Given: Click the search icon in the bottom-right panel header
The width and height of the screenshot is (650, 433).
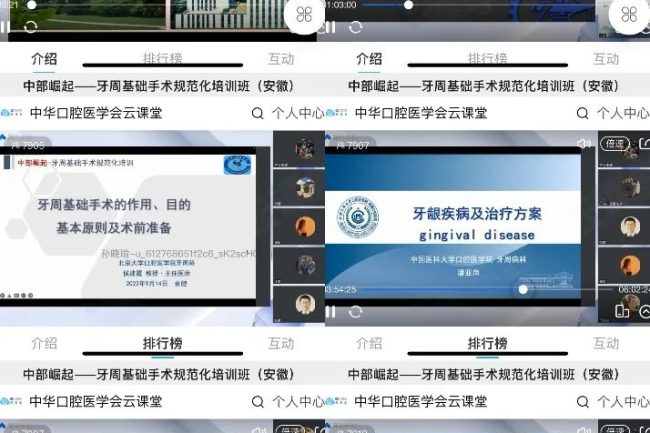Looking at the screenshot, I should coord(583,402).
